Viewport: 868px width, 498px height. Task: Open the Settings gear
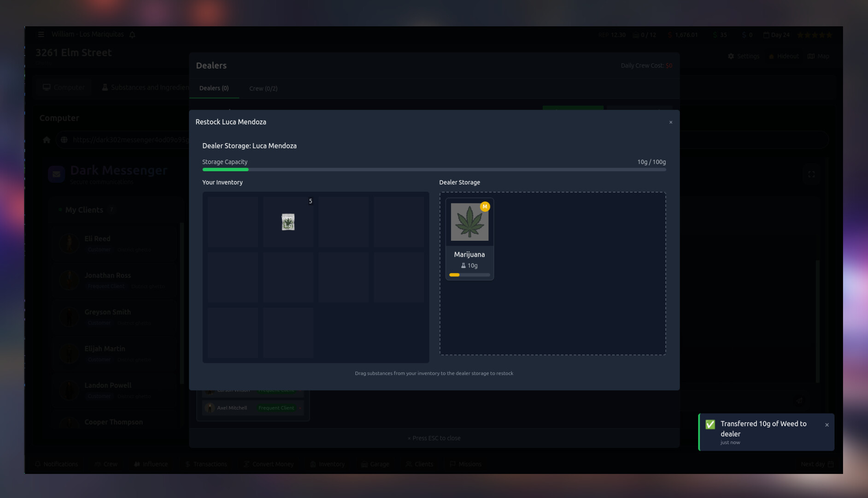[x=744, y=56]
